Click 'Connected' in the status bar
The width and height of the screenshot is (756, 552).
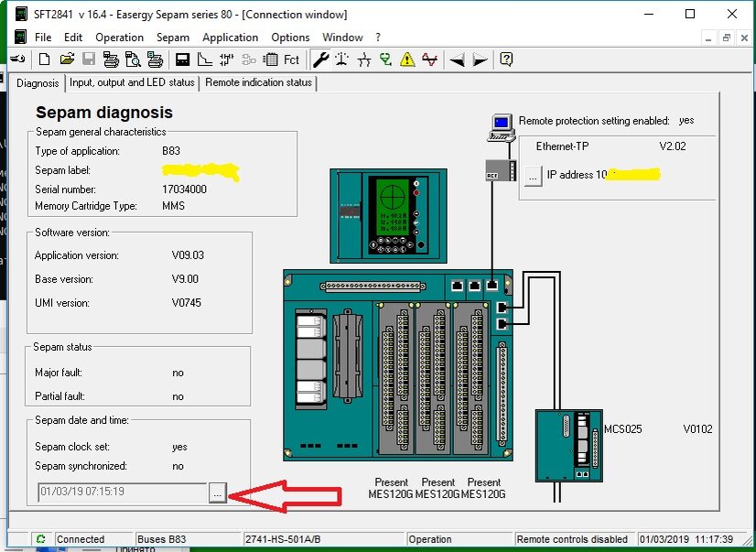(x=80, y=539)
